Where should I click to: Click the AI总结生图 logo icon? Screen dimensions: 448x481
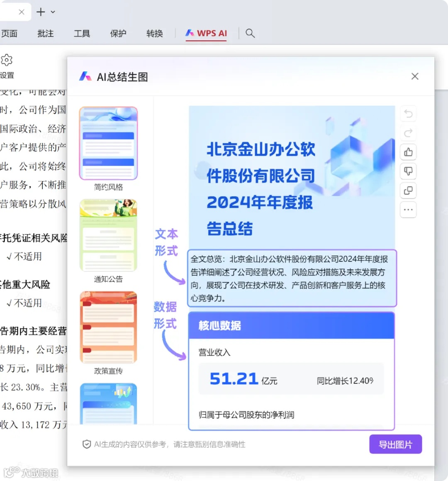[x=85, y=76]
